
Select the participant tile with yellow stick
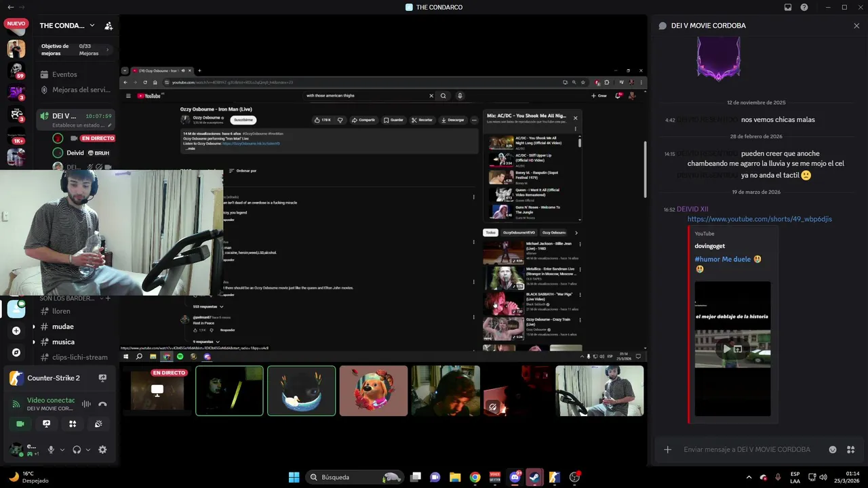229,390
